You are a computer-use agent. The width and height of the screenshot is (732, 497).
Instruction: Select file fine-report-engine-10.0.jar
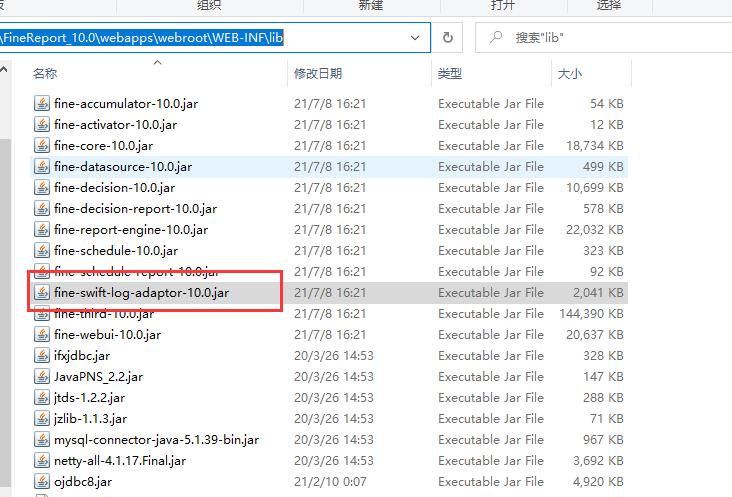(x=131, y=229)
